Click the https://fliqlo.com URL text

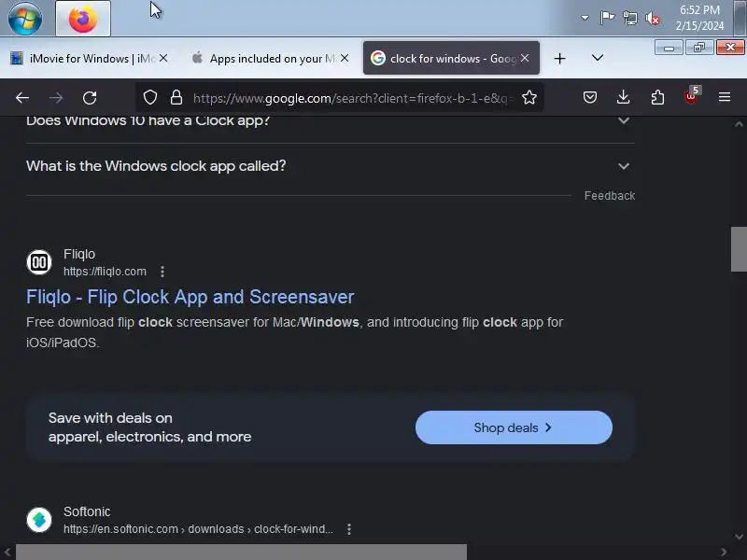(105, 272)
